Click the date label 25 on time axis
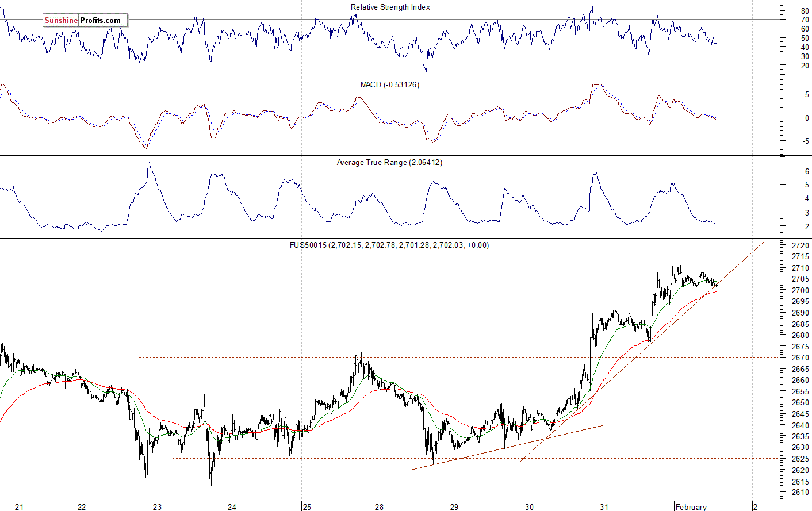The width and height of the screenshot is (812, 511). pos(307,507)
